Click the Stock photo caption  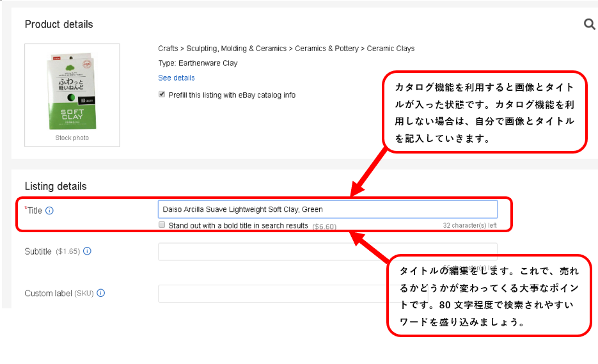[72, 138]
